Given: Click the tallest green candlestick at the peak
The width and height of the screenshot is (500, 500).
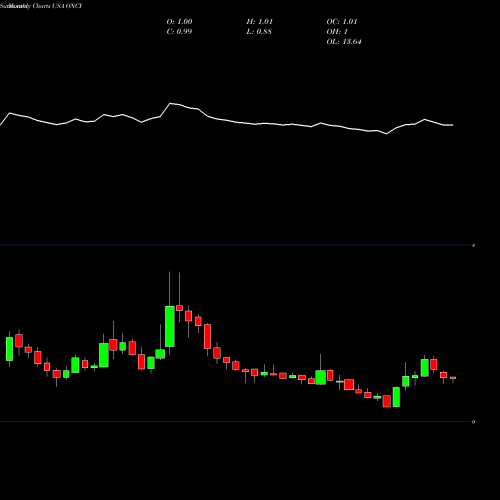Looking at the screenshot, I should [170, 326].
